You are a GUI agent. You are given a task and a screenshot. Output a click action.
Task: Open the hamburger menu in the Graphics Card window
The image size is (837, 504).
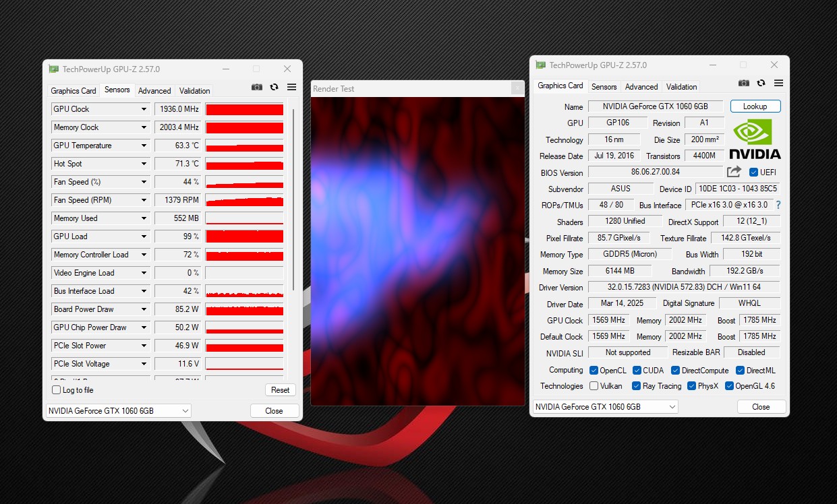click(779, 83)
